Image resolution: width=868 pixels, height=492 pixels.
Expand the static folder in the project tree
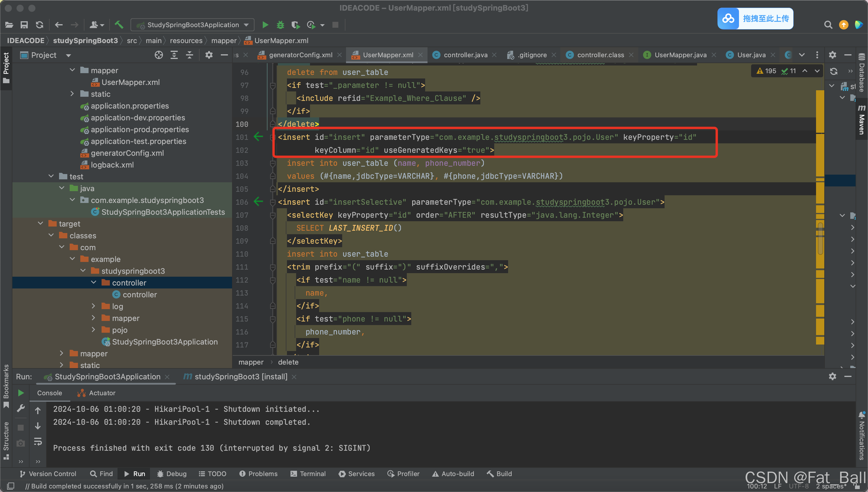72,94
